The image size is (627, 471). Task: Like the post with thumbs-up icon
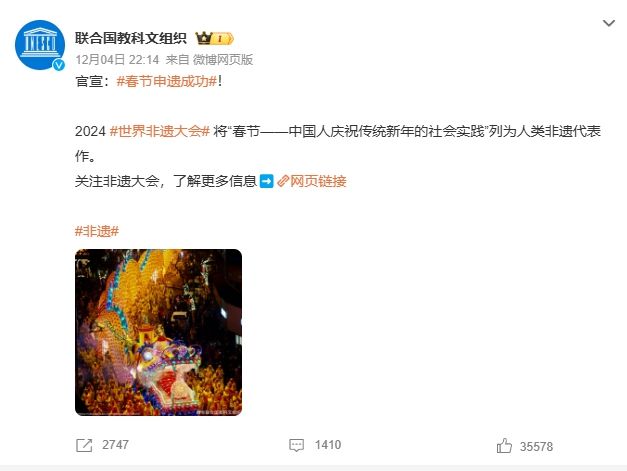pos(504,445)
